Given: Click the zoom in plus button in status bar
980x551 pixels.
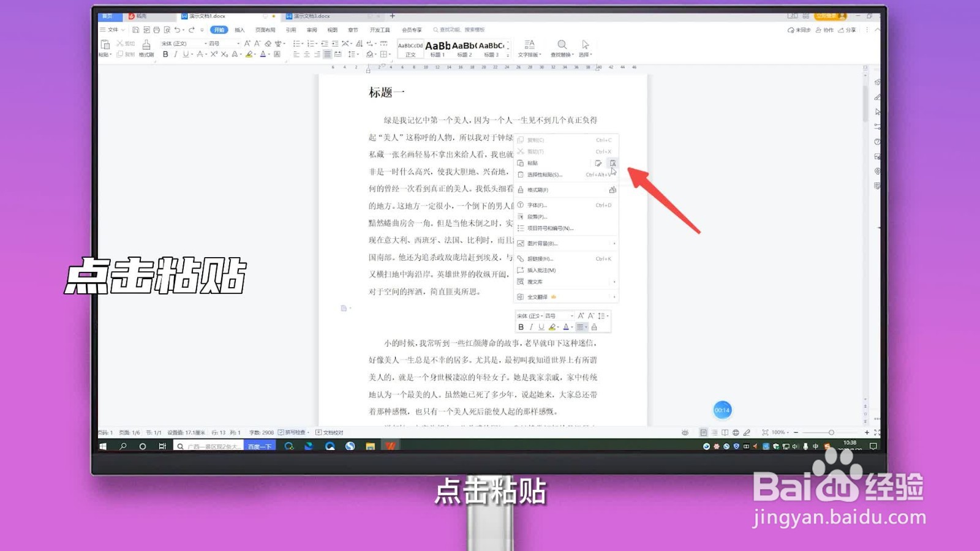Looking at the screenshot, I should click(x=867, y=433).
